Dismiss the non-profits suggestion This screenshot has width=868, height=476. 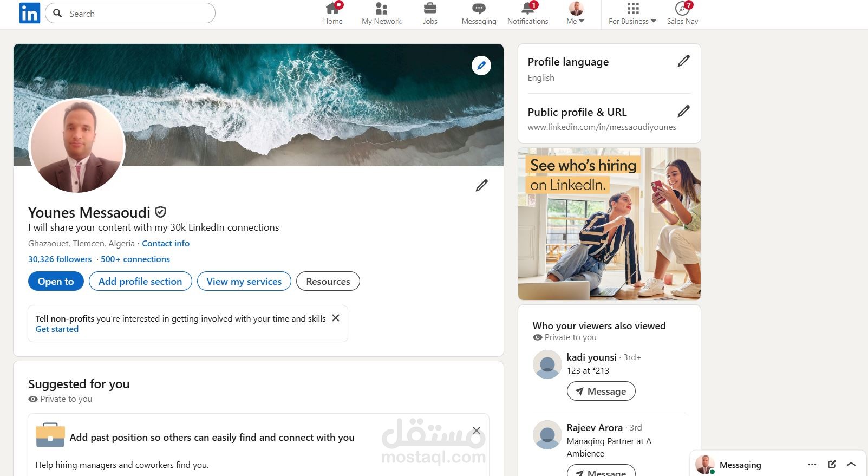point(336,318)
